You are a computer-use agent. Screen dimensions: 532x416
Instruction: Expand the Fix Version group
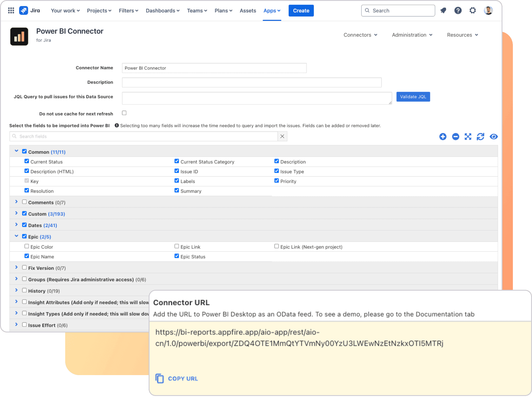pyautogui.click(x=17, y=267)
